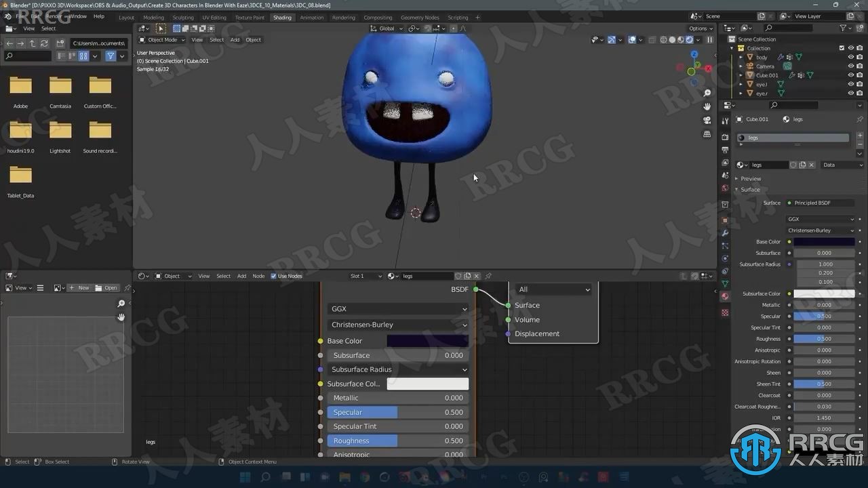Image resolution: width=868 pixels, height=488 pixels.
Task: Pin the node editor material pin icon
Action: coord(488,276)
